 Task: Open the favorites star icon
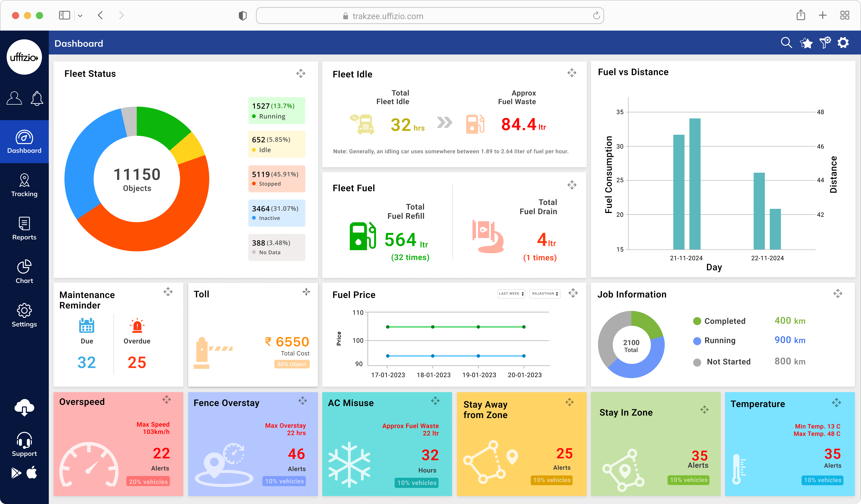pyautogui.click(x=806, y=43)
